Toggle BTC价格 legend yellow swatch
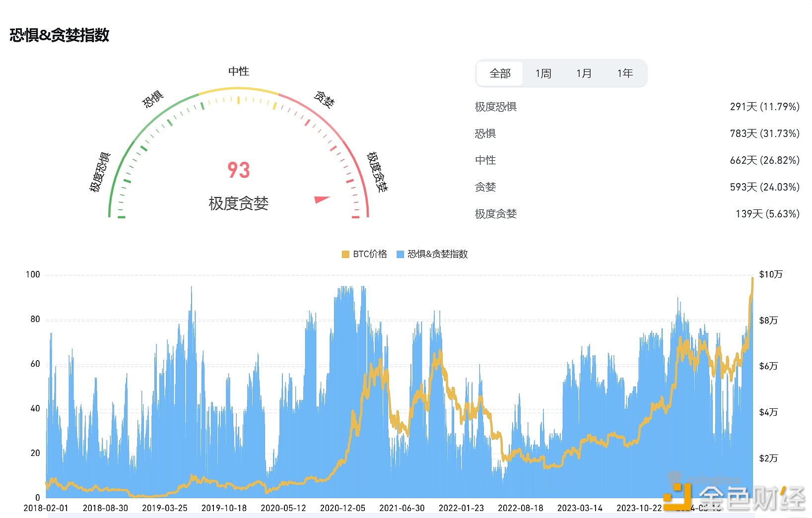Image resolution: width=812 pixels, height=518 pixels. coord(345,254)
